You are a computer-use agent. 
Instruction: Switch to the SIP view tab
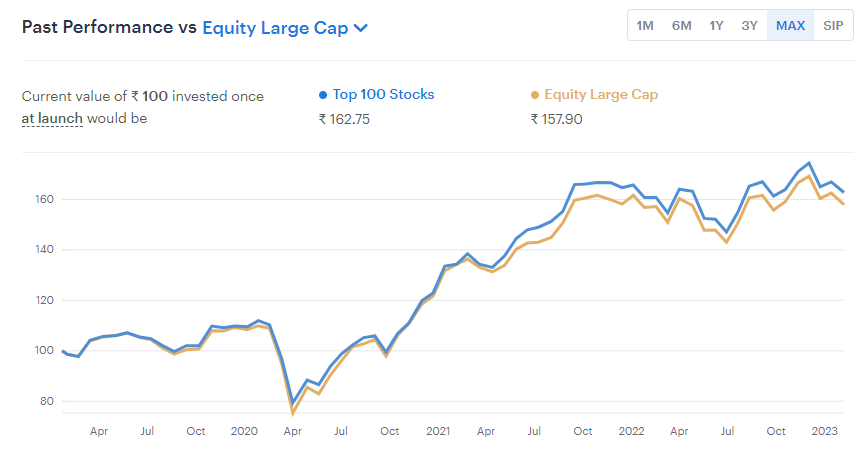(833, 25)
